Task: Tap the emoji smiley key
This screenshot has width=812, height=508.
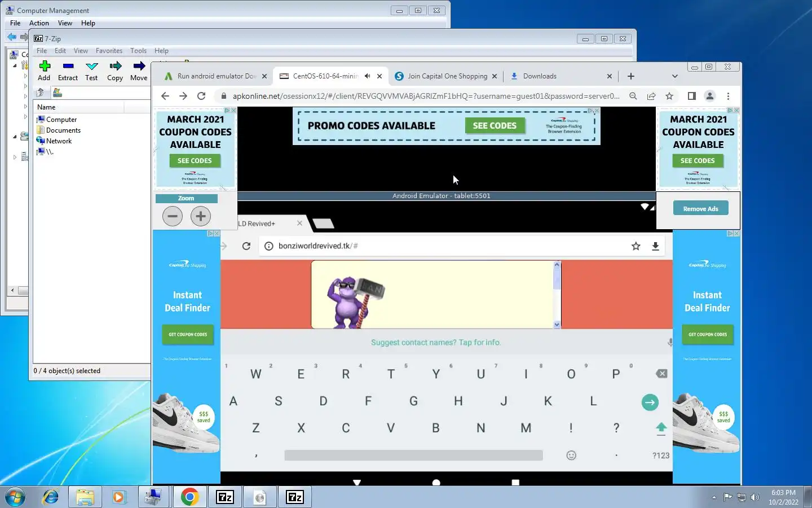Action: pyautogui.click(x=571, y=456)
